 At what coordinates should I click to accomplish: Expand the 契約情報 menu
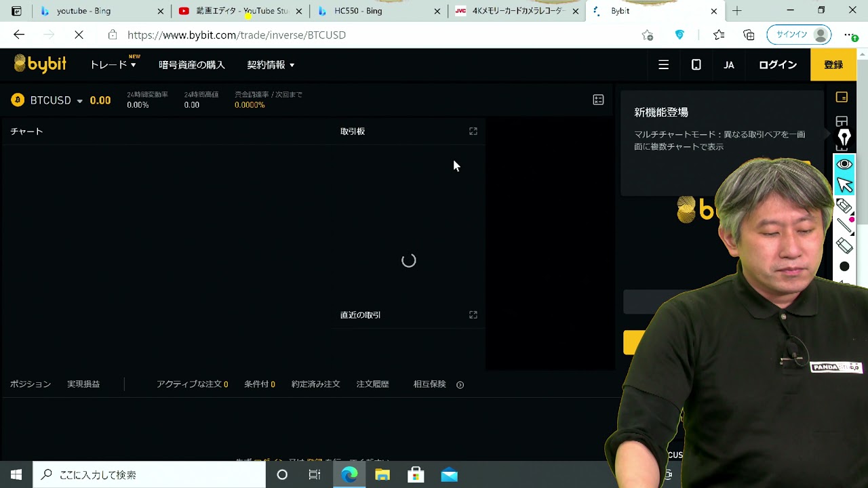271,64
